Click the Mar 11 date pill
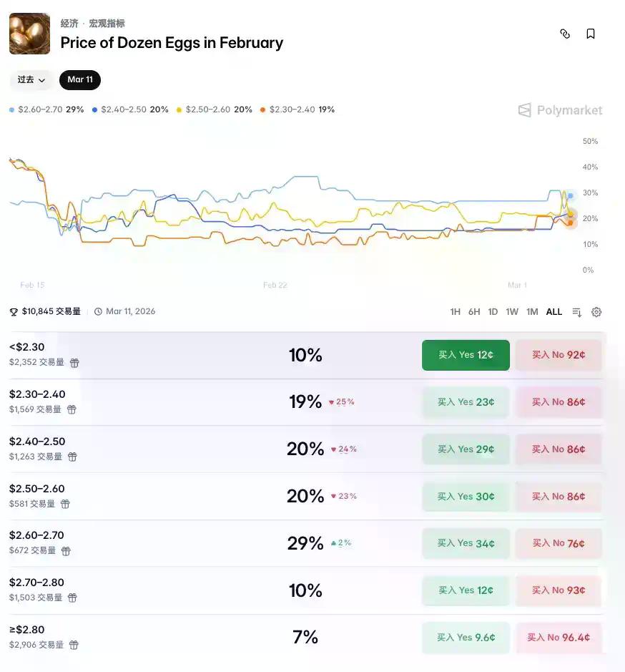Screen dimensions: 625x672 coord(79,80)
